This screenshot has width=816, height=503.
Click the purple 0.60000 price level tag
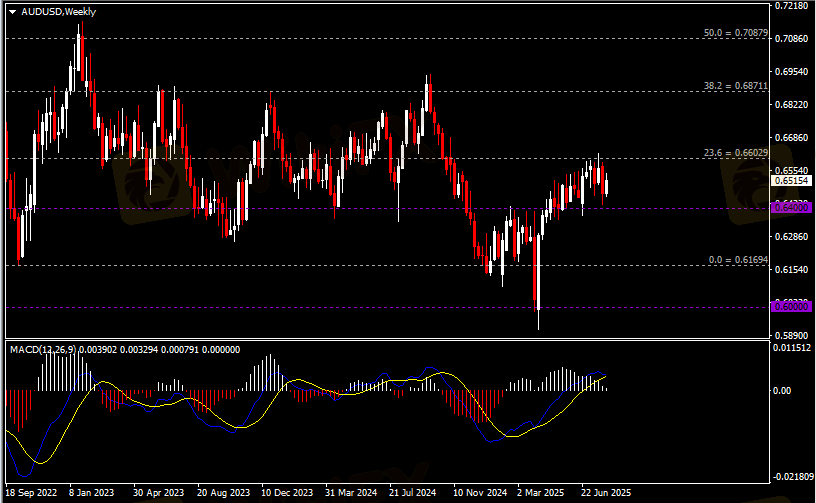(x=792, y=307)
